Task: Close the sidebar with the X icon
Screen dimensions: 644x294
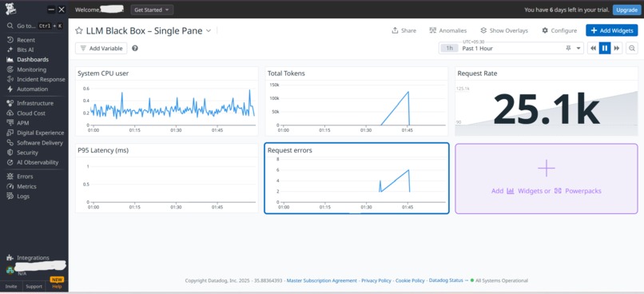Action: pyautogui.click(x=62, y=10)
